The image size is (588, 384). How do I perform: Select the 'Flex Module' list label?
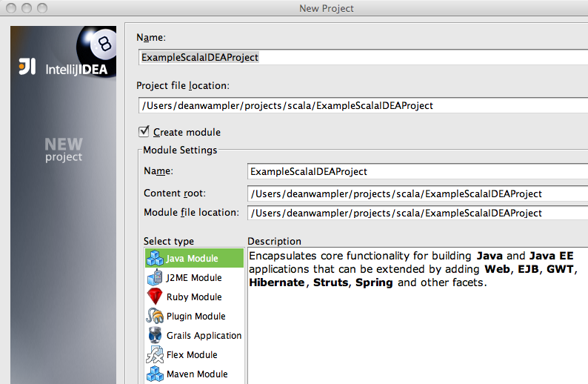pyautogui.click(x=192, y=355)
